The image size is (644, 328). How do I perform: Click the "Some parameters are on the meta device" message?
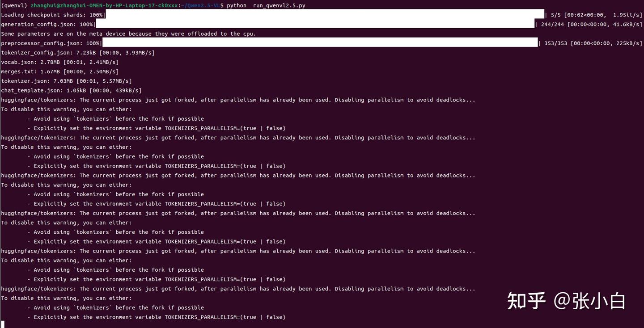(x=128, y=34)
